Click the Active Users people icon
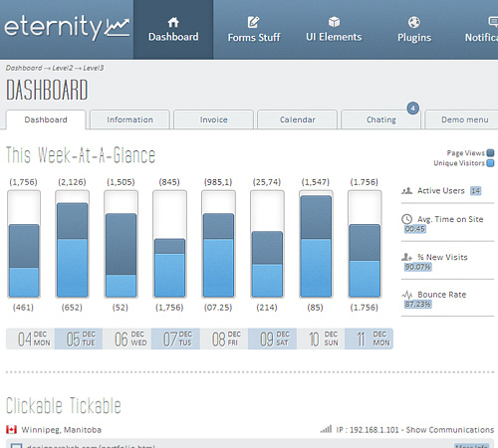The width and height of the screenshot is (498, 448). pyautogui.click(x=406, y=191)
